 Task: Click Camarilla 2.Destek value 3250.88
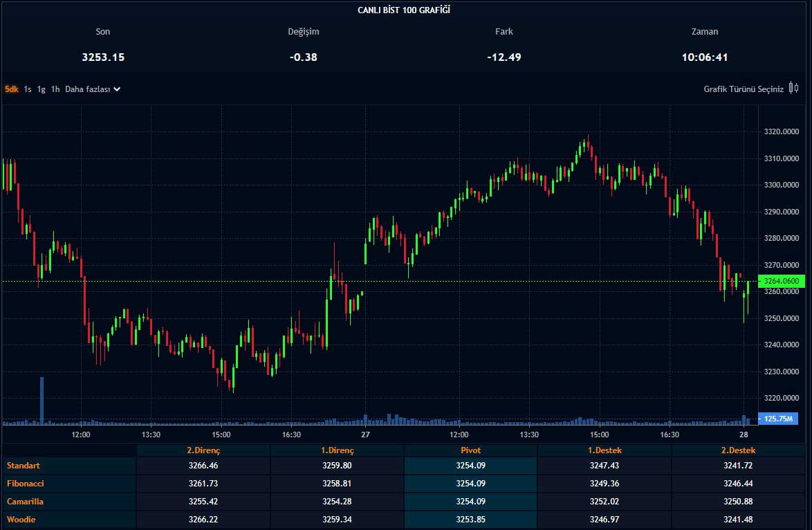coord(738,502)
